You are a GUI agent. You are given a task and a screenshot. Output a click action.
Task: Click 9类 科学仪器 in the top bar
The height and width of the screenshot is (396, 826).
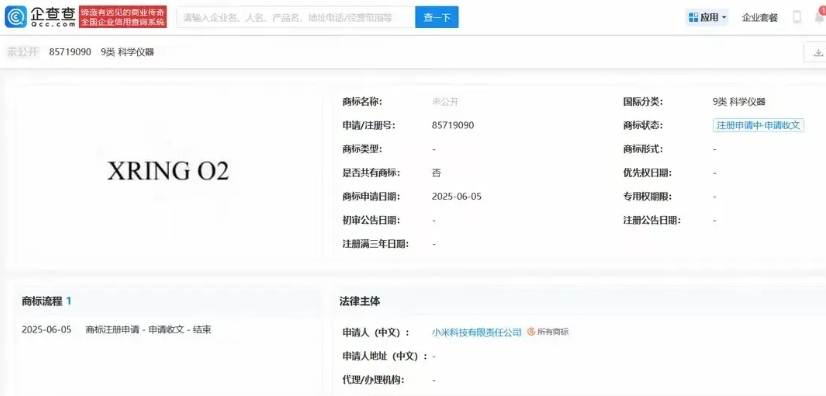[127, 52]
